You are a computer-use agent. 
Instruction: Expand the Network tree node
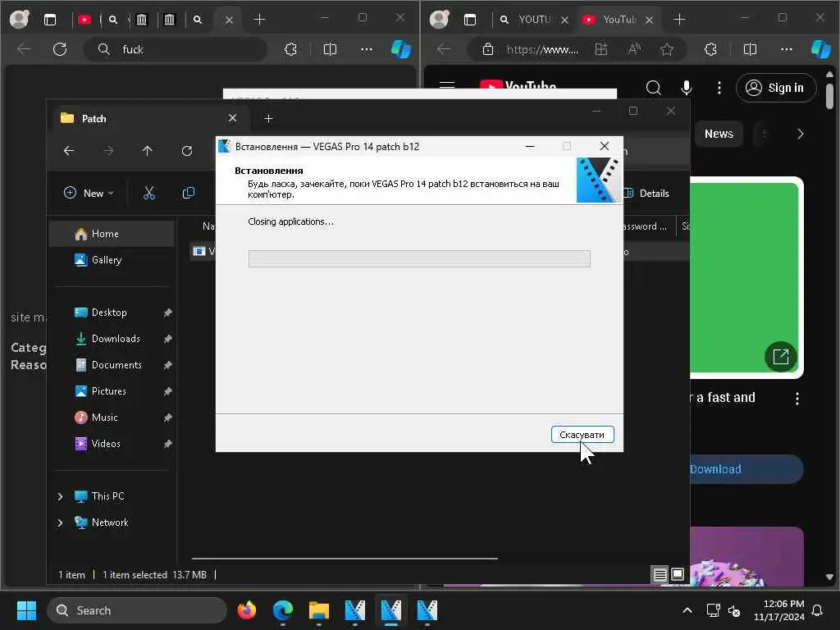tap(60, 523)
